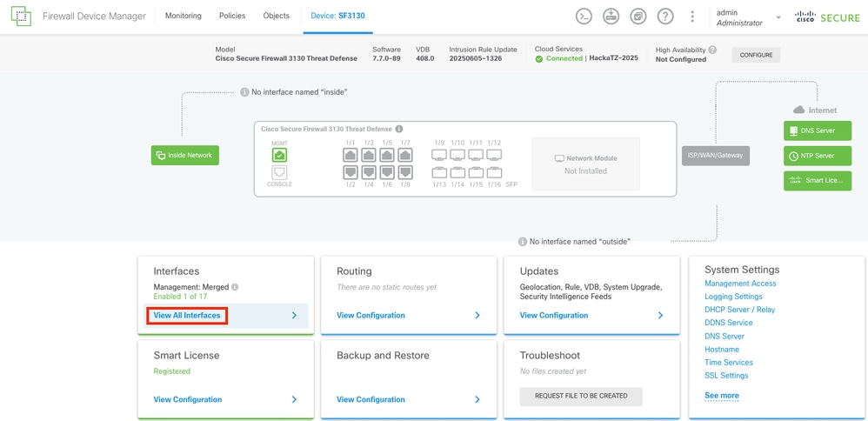Click the ISP/WAN/Gateway button
The width and height of the screenshot is (868, 421).
[716, 156]
